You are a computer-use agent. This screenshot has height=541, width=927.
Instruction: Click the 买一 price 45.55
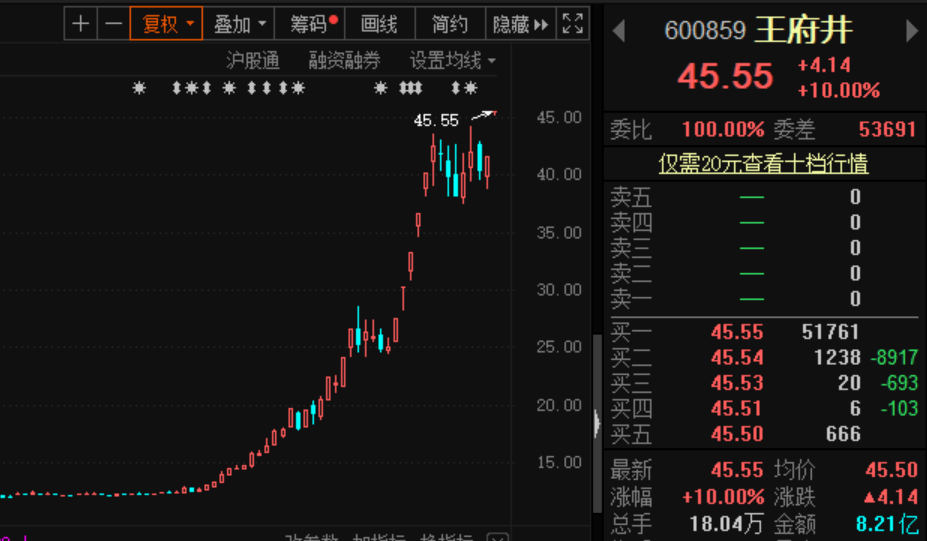737,332
